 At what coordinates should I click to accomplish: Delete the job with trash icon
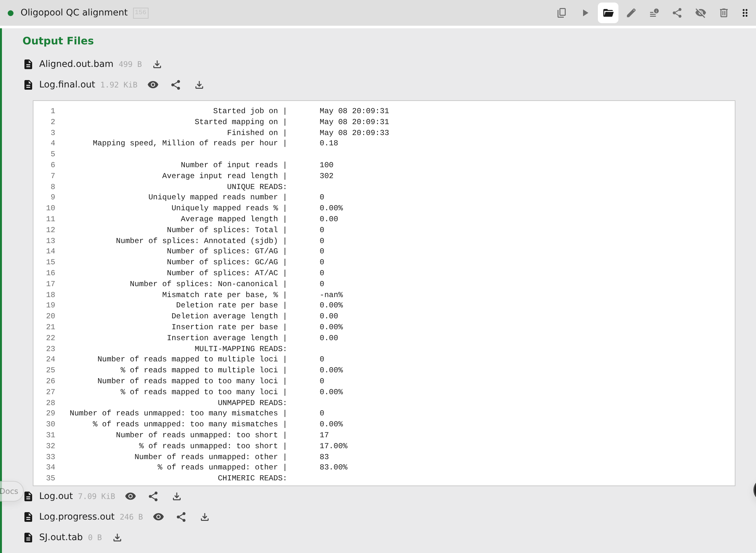(724, 13)
